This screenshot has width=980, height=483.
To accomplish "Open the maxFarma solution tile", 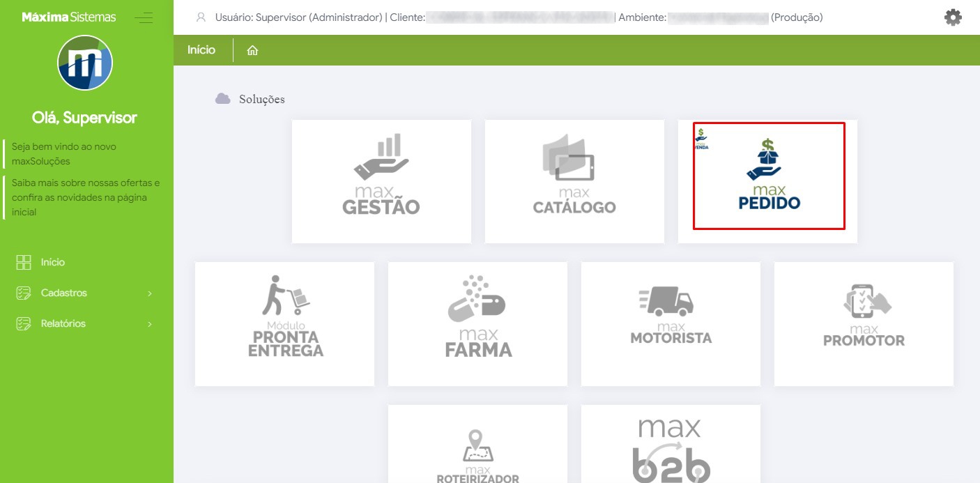I will pos(477,323).
